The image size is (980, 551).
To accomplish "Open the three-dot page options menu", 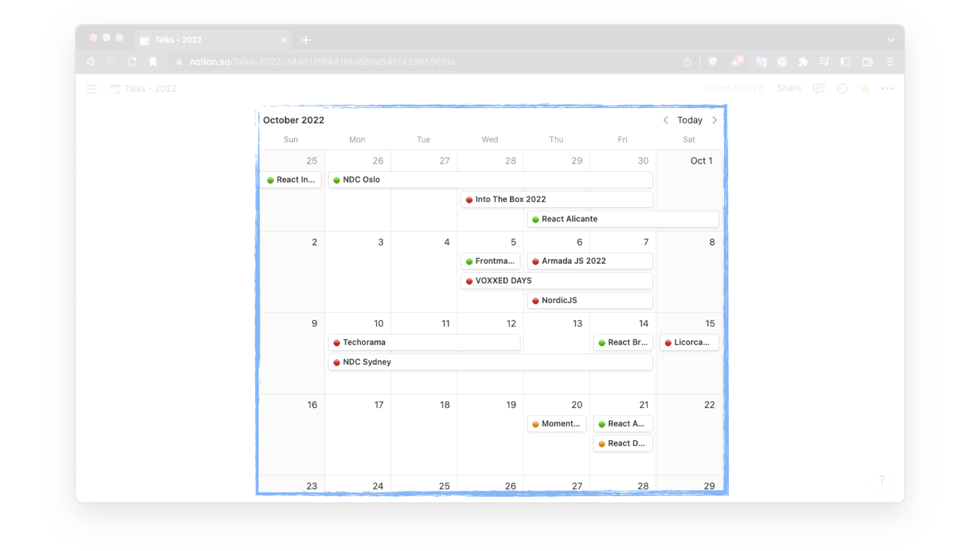I will coord(887,89).
